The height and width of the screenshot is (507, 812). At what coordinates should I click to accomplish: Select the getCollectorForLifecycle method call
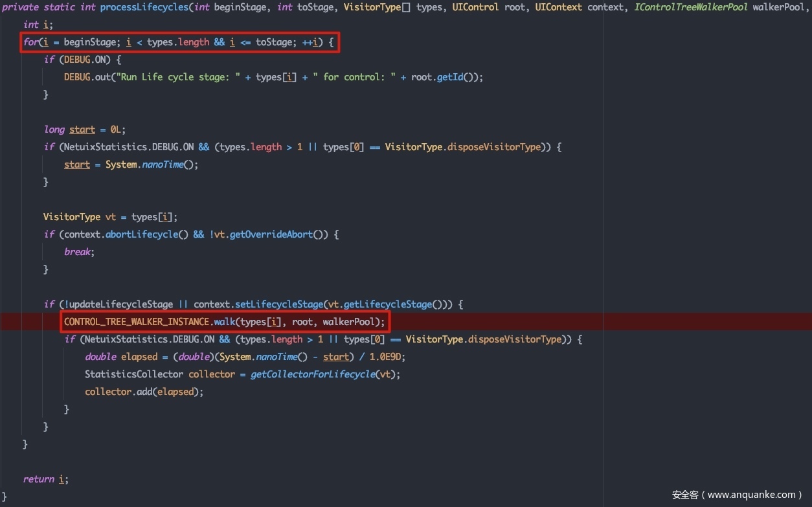tap(313, 374)
